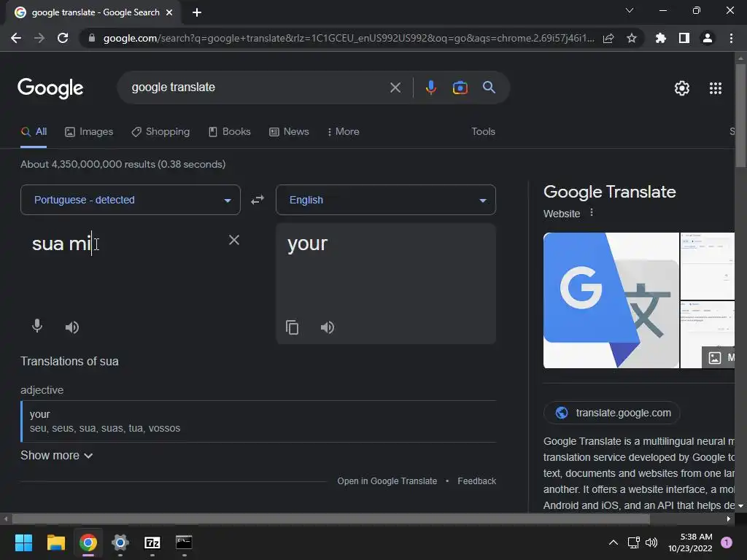Switch to Shopping results
The image size is (747, 560).
[160, 132]
